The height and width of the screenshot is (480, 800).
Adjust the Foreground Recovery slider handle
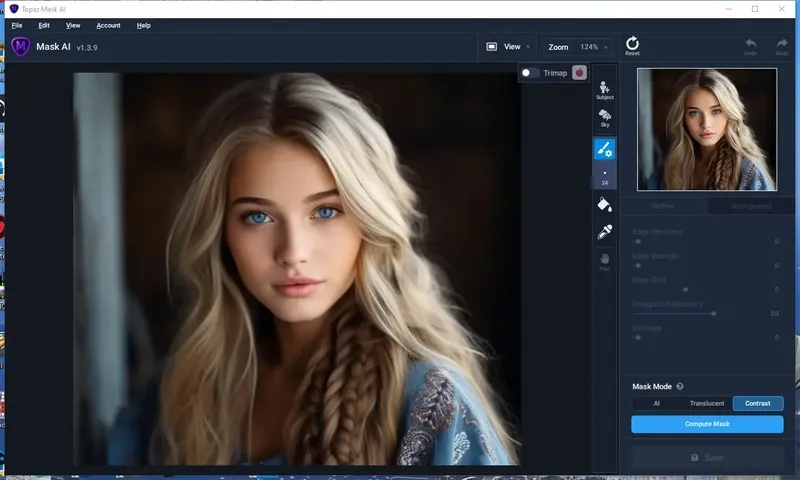coord(713,313)
